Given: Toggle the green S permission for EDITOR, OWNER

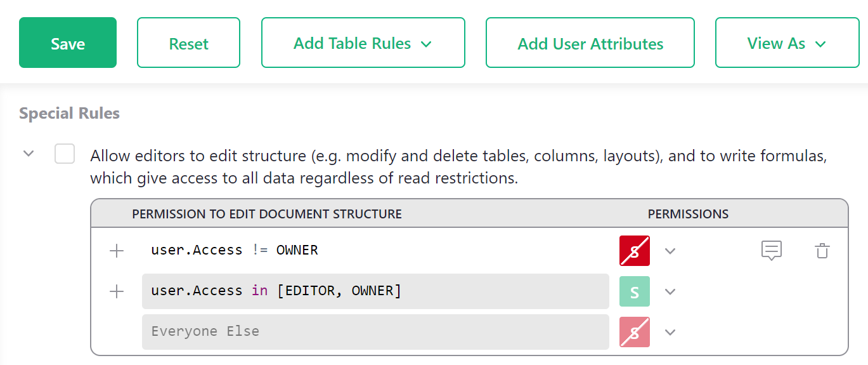Looking at the screenshot, I should [x=635, y=291].
